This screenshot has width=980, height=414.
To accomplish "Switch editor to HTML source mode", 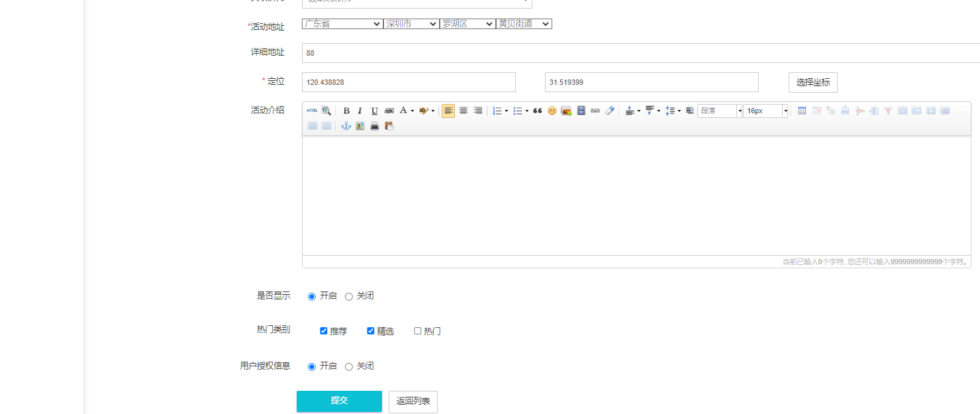I will 312,111.
